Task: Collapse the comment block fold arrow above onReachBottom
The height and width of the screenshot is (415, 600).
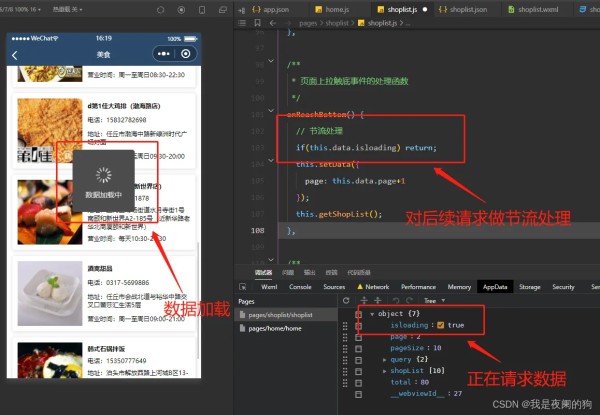Action: pyautogui.click(x=271, y=61)
